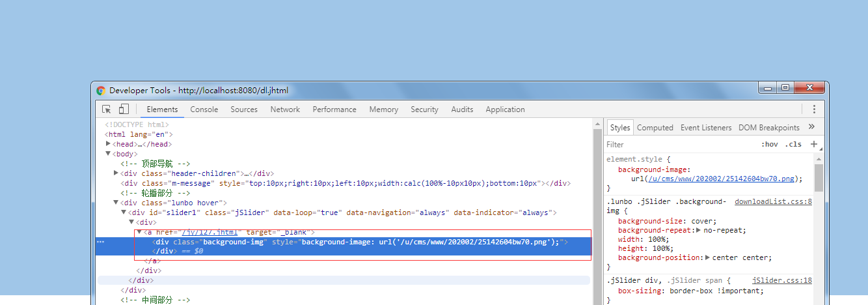This screenshot has width=868, height=305.
Task: Select the Styles sidebar tab
Action: click(x=620, y=128)
